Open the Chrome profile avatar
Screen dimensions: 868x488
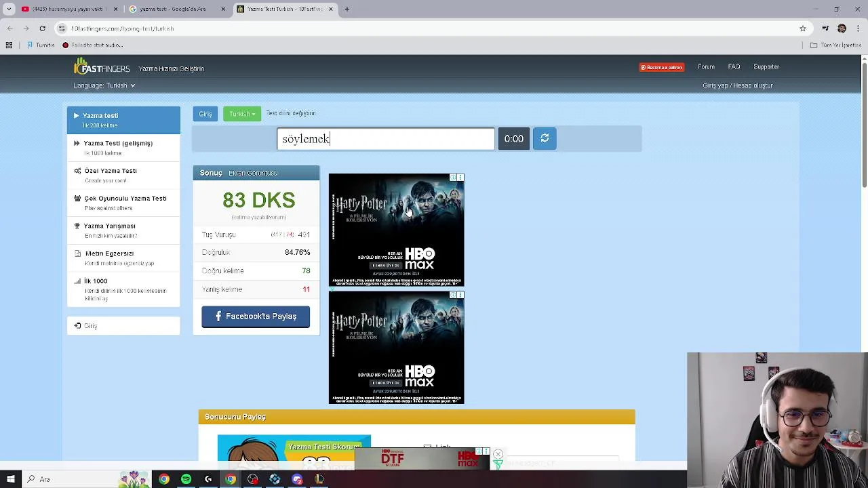(842, 28)
